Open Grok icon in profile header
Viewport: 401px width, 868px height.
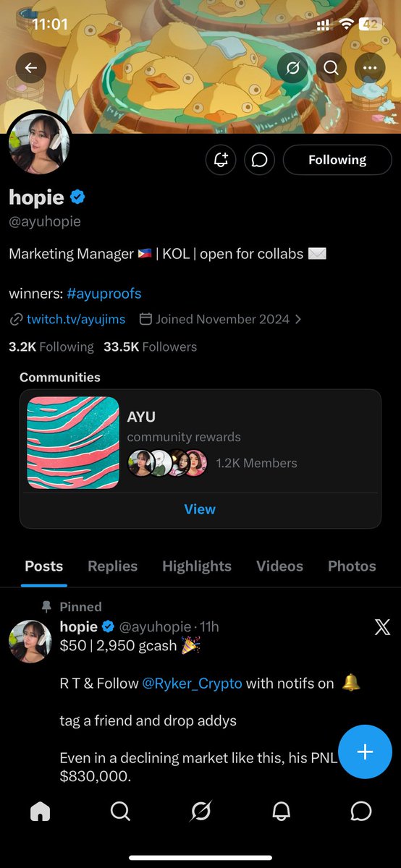pyautogui.click(x=292, y=68)
